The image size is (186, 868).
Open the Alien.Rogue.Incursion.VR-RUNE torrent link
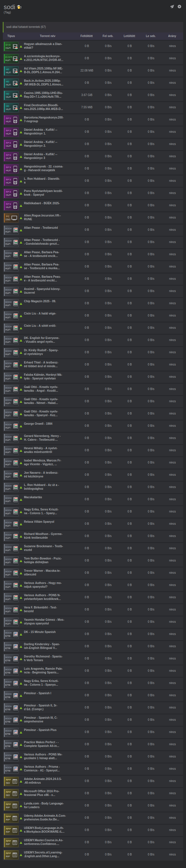[x=42, y=217]
